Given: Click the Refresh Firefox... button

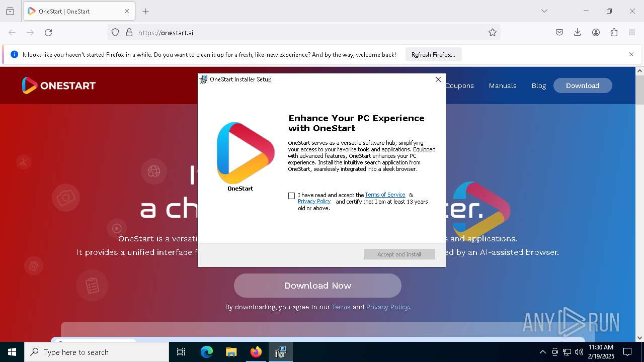Looking at the screenshot, I should pos(433,55).
